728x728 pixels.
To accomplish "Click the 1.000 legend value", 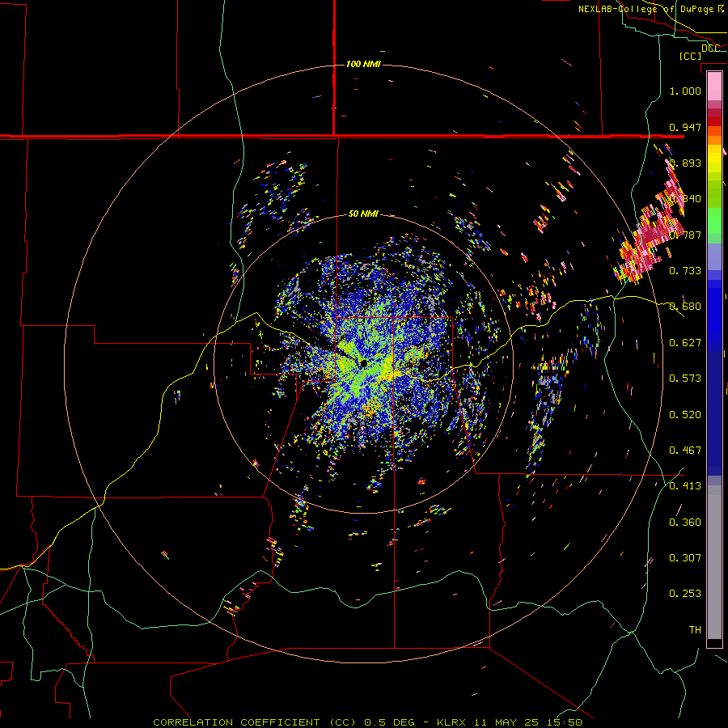I will [685, 91].
